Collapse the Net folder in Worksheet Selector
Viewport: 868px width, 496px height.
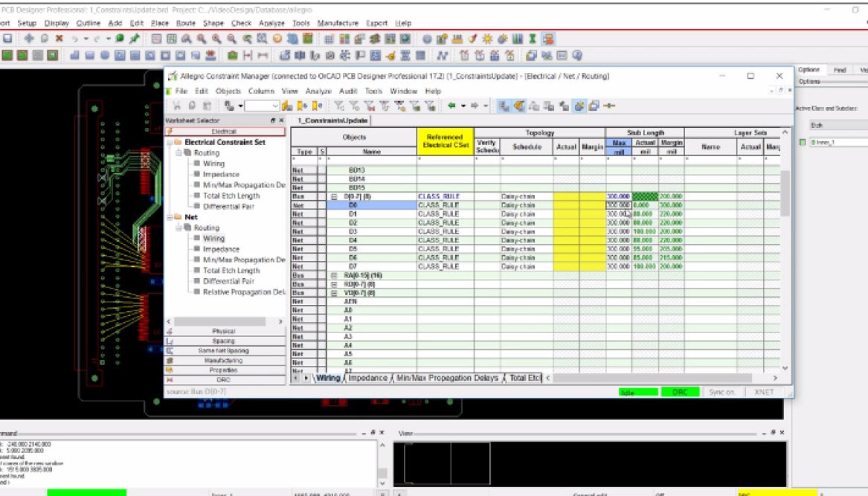click(x=170, y=218)
